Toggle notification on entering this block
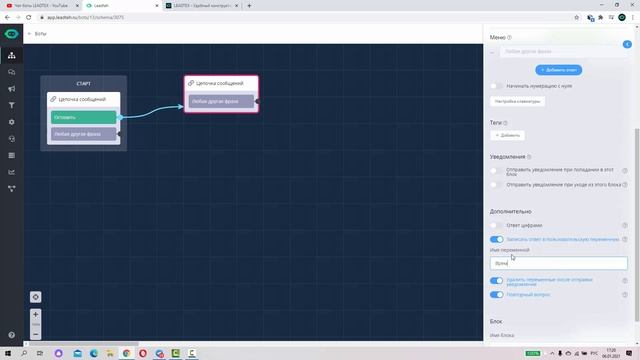Image resolution: width=640 pixels, height=360 pixels. pos(496,171)
